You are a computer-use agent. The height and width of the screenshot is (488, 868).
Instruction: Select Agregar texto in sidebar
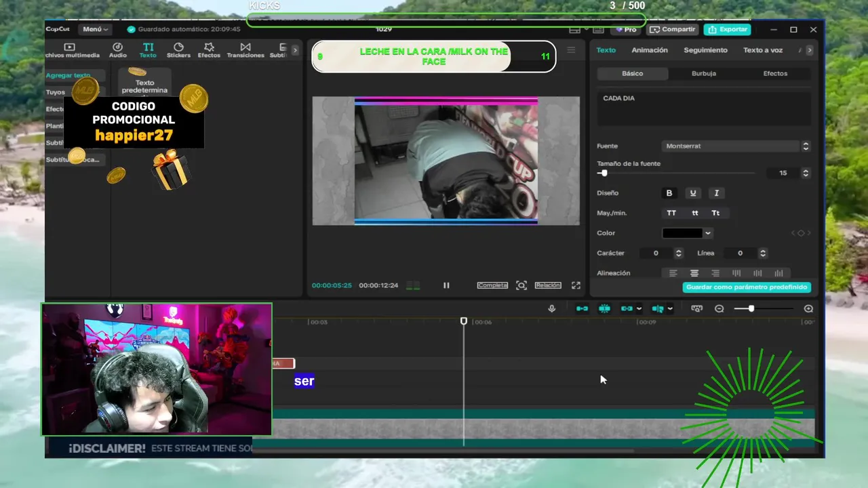coord(75,75)
